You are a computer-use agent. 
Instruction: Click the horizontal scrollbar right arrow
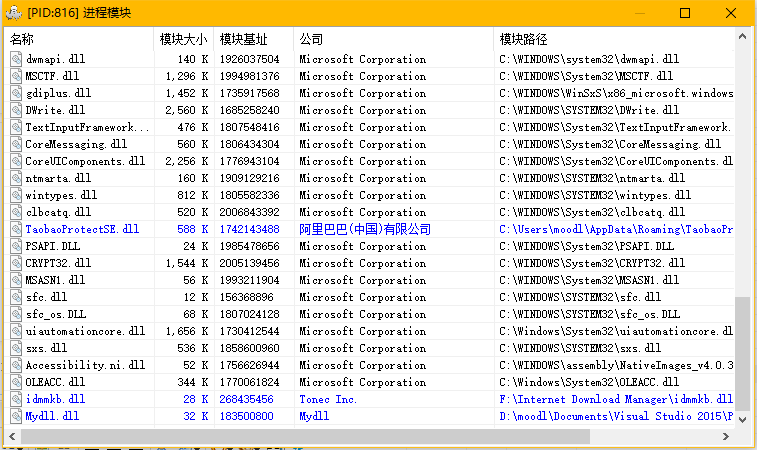point(726,436)
